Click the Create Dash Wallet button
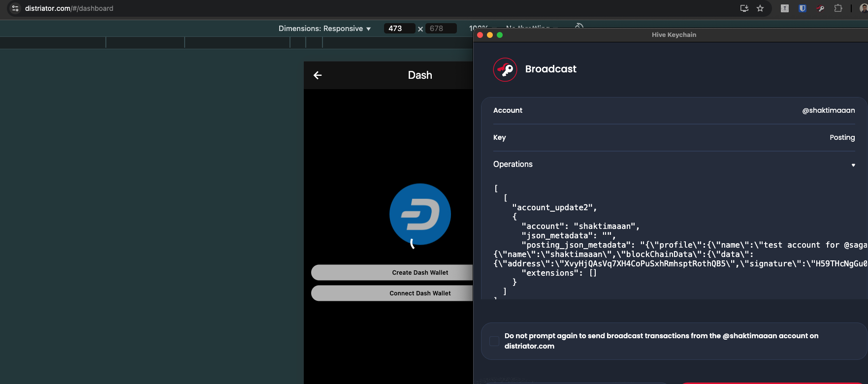The image size is (868, 384). (x=392, y=273)
